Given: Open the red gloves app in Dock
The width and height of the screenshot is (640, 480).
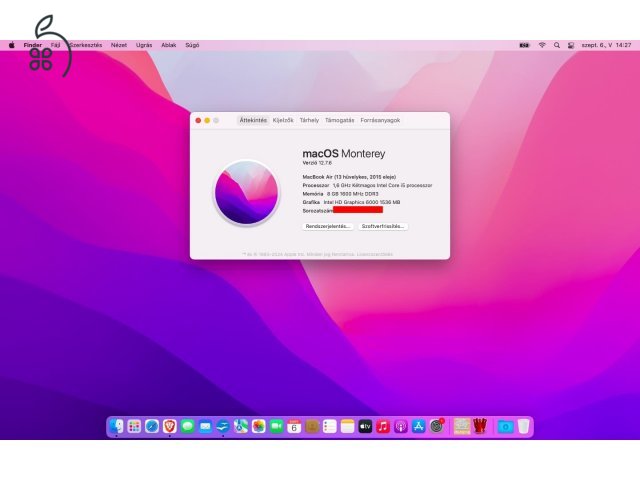Looking at the screenshot, I should 480,427.
